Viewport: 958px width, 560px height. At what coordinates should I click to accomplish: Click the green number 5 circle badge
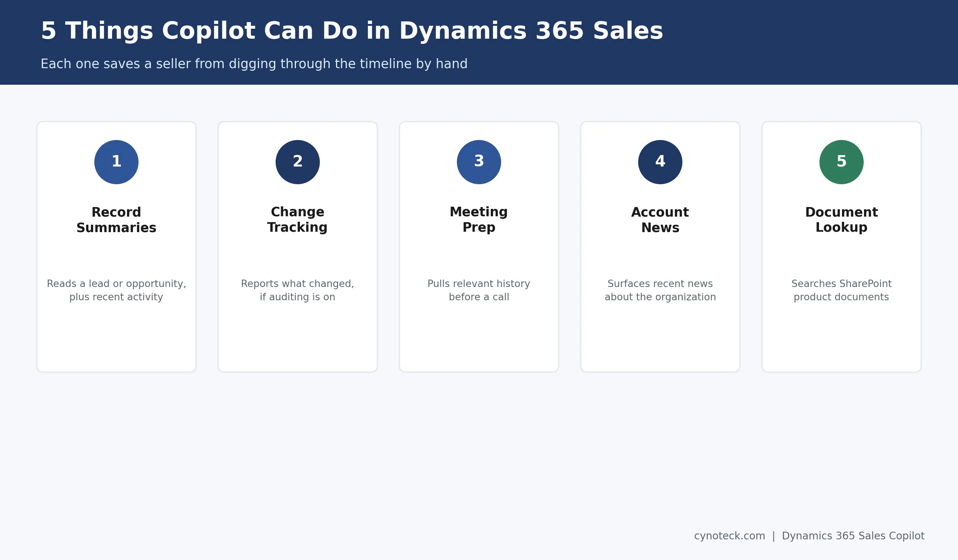point(842,162)
